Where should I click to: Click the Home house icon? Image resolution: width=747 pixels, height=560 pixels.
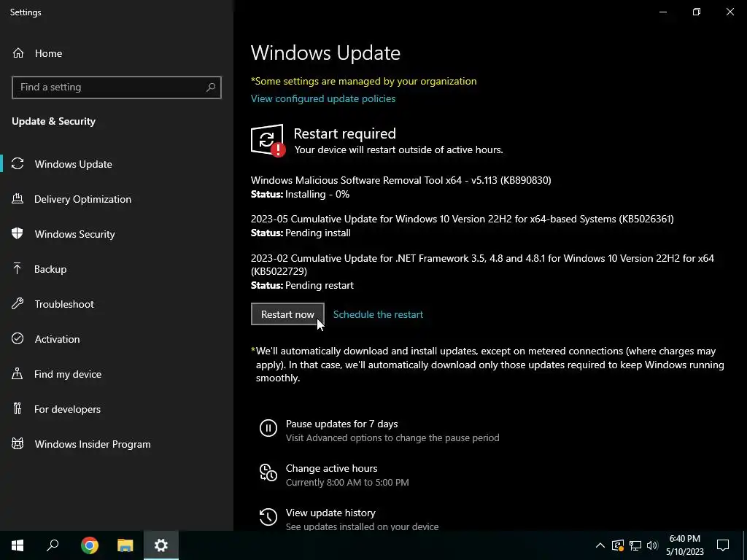18,53
